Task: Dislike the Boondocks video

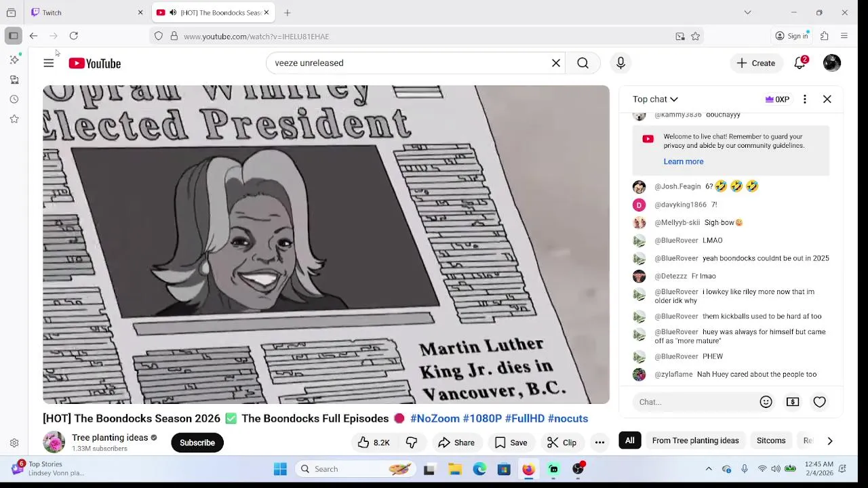Action: pyautogui.click(x=412, y=443)
